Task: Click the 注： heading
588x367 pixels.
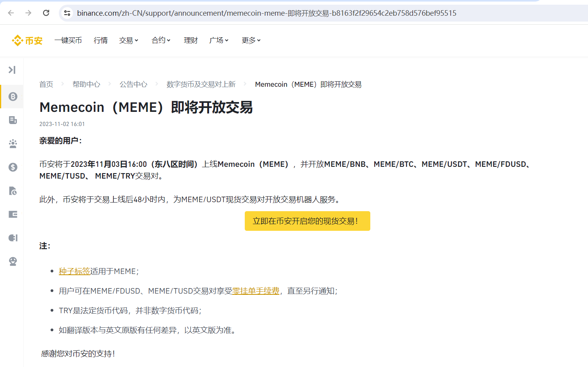Action: coord(45,246)
